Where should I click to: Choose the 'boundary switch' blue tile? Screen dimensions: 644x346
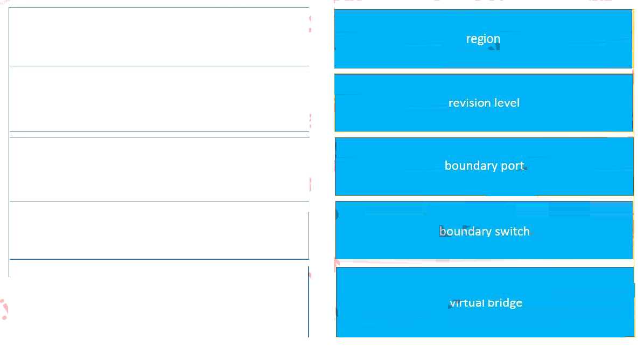(x=484, y=231)
